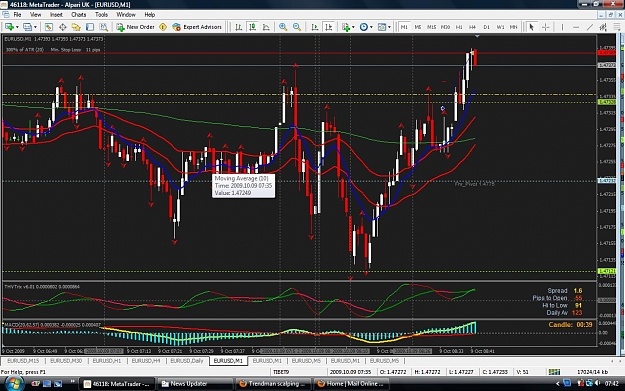Click the chart shift triangle marker
The height and width of the screenshot is (391, 625).
click(477, 36)
